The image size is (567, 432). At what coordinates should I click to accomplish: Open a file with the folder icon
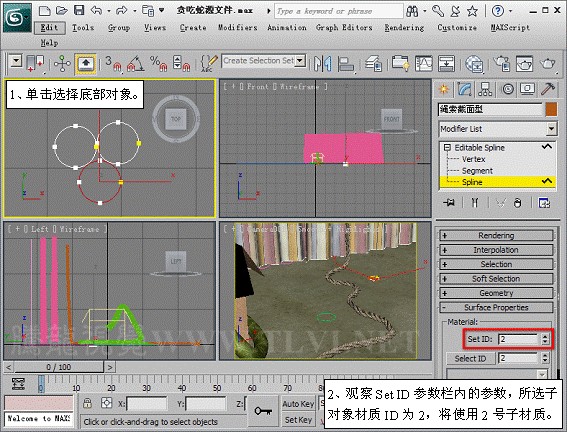62,10
